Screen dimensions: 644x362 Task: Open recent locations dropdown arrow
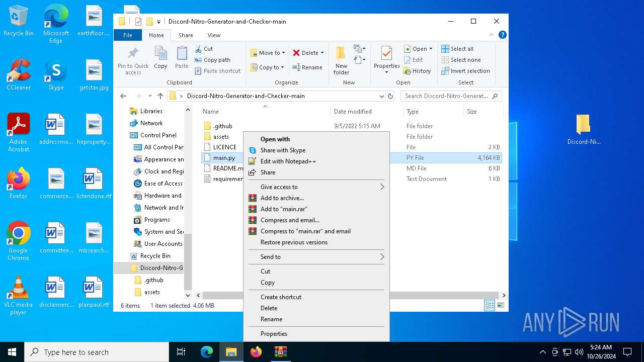[x=150, y=96]
